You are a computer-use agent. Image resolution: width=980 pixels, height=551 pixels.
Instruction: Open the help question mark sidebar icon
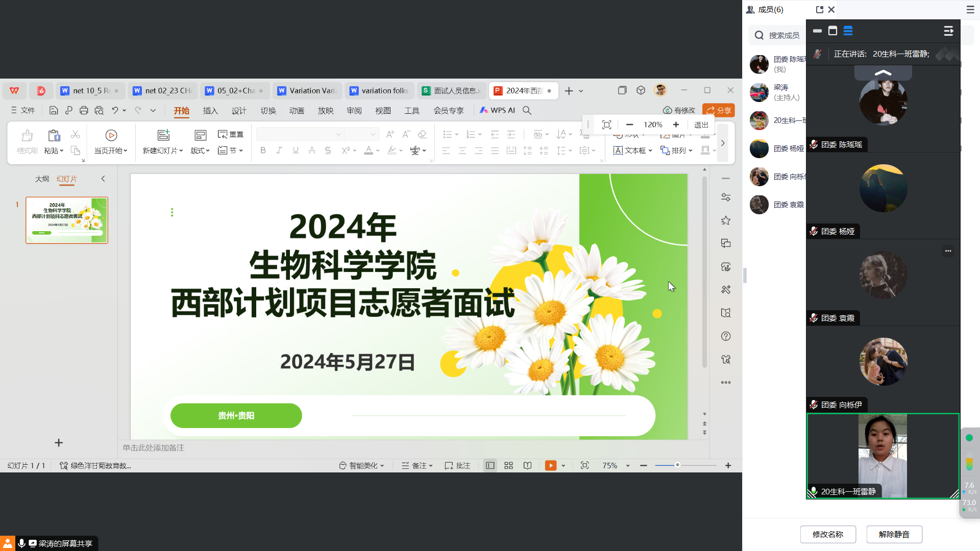pyautogui.click(x=726, y=336)
